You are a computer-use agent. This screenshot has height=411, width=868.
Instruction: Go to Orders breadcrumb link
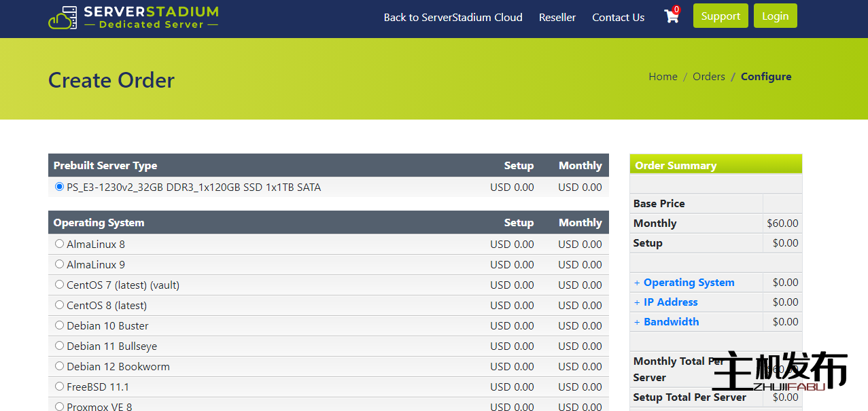tap(709, 77)
